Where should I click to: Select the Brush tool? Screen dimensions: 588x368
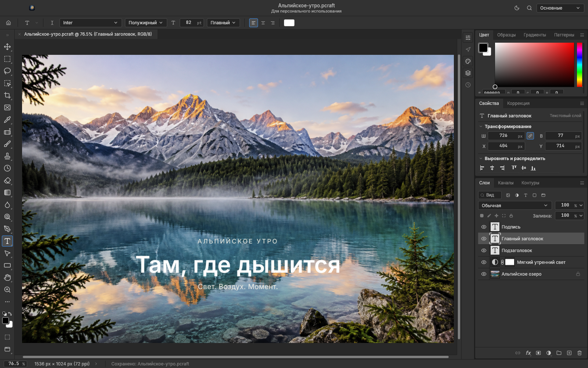point(7,144)
